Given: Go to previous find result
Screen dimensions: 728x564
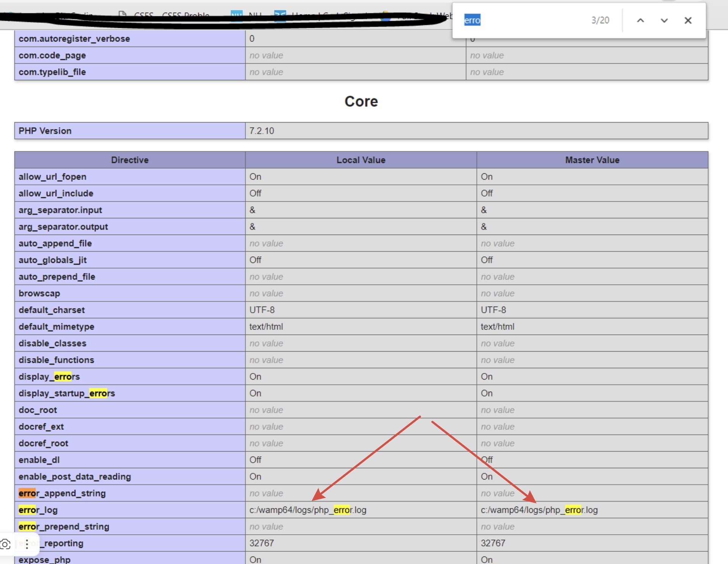Looking at the screenshot, I should (640, 20).
